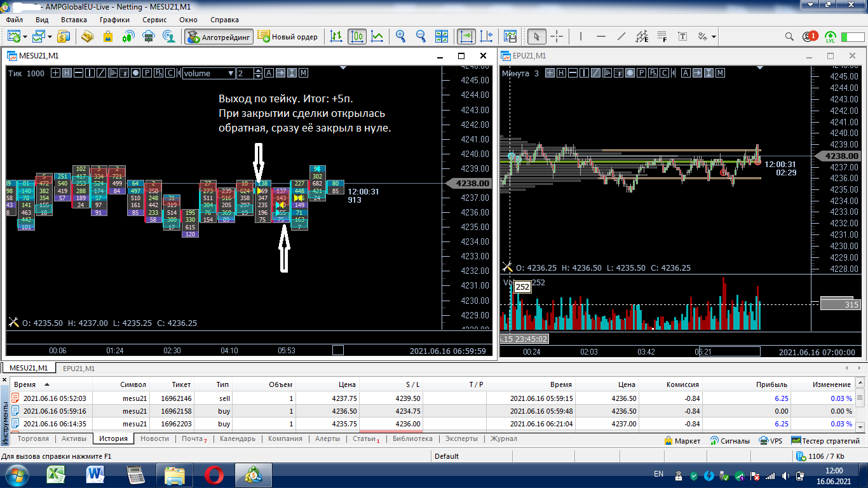
Task: Shift chart end from right border
Action: tap(487, 36)
